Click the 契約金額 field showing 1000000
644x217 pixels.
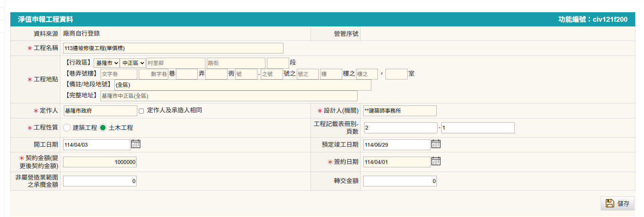tap(100, 162)
